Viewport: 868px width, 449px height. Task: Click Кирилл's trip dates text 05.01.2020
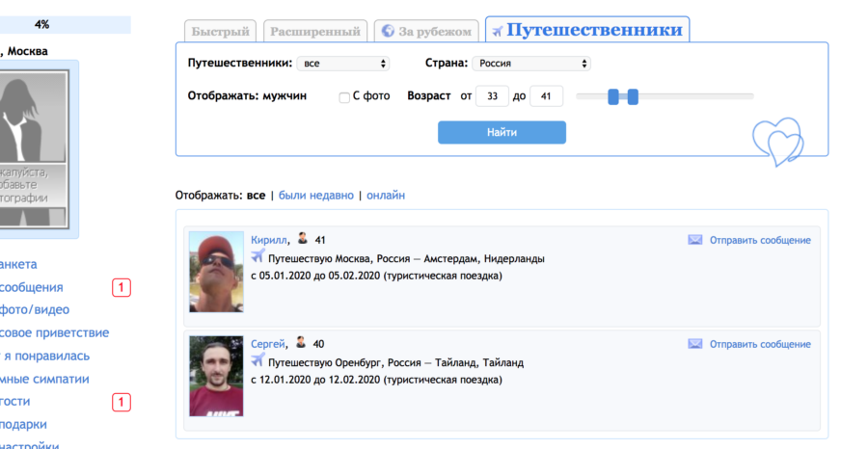point(376,276)
